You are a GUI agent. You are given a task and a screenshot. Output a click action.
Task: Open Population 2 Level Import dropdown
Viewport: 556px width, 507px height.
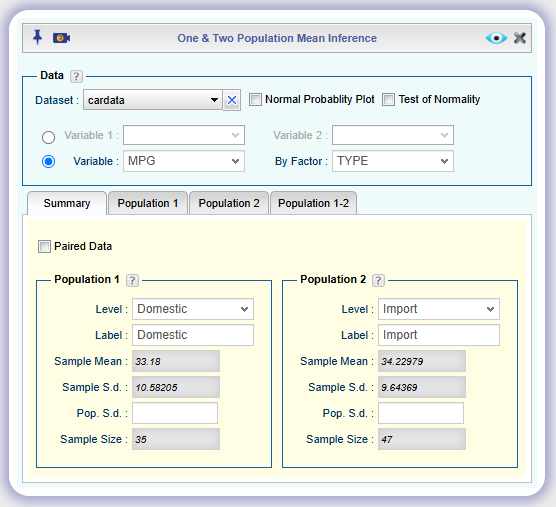(439, 309)
